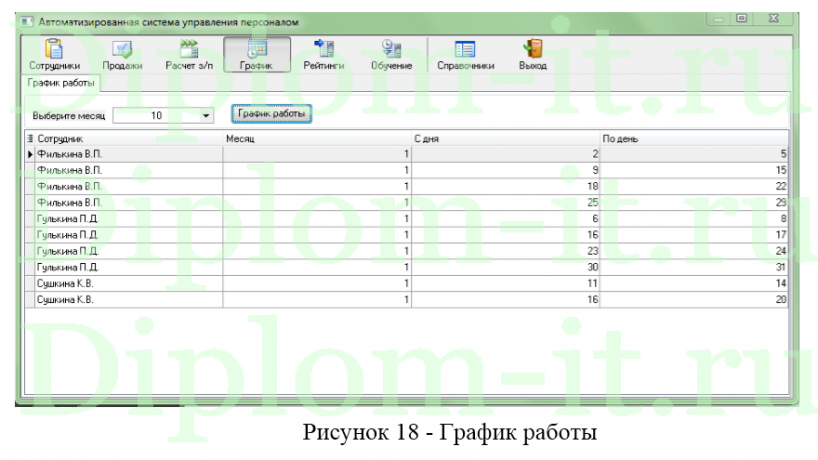Minimize the application window
Screen dimensions: 818x460
718,19
